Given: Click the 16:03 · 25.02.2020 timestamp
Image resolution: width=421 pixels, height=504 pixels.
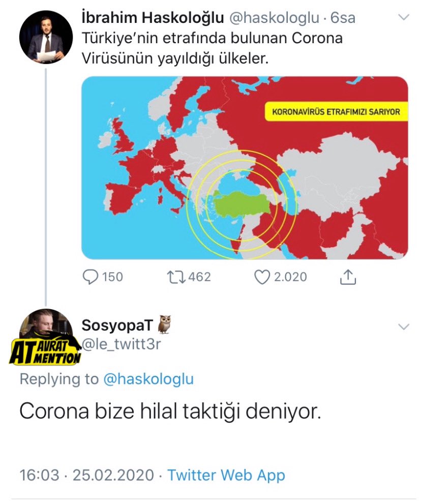Looking at the screenshot, I should pyautogui.click(x=87, y=476).
